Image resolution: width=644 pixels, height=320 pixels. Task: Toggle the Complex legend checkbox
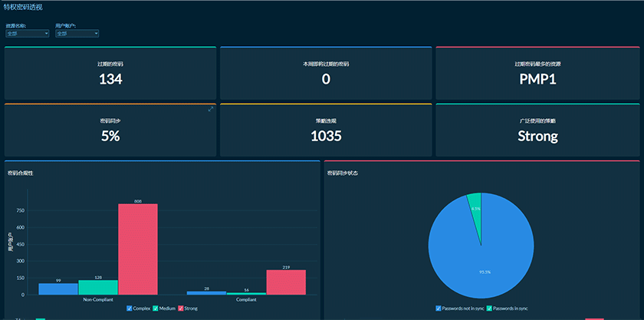[x=130, y=308]
